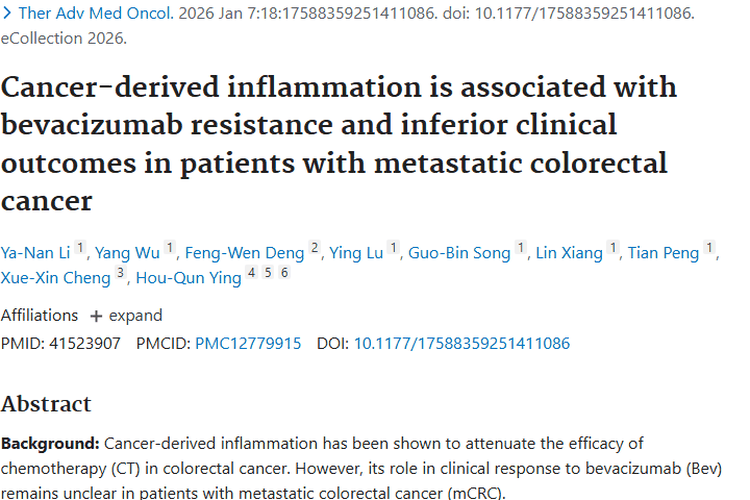This screenshot has height=500, width=750.
Task: Open Guo-Bin Song author link
Action: tap(459, 253)
